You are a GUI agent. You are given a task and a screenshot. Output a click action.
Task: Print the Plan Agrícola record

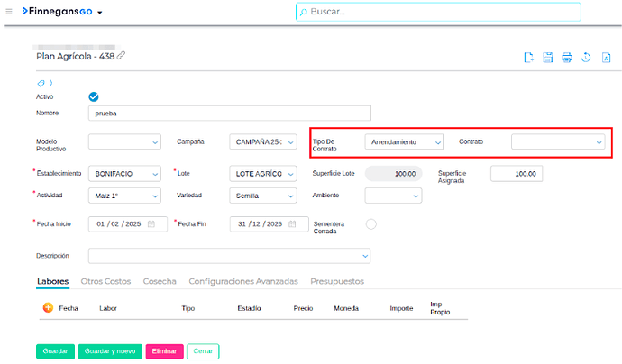click(567, 58)
